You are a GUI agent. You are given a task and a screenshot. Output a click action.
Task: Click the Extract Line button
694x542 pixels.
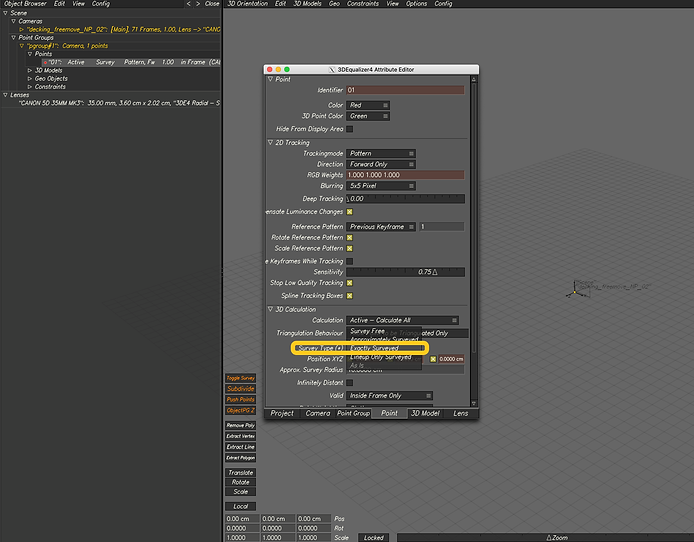(240, 447)
